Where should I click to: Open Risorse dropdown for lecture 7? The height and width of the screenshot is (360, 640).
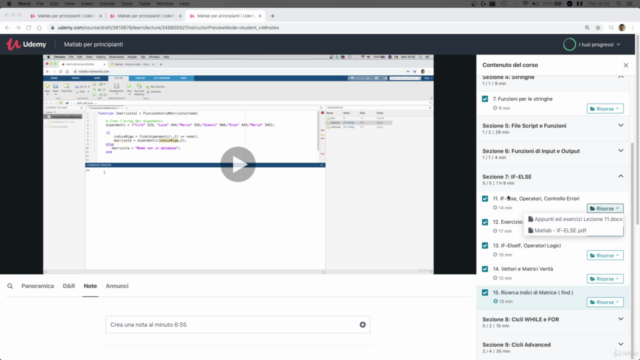pos(605,109)
